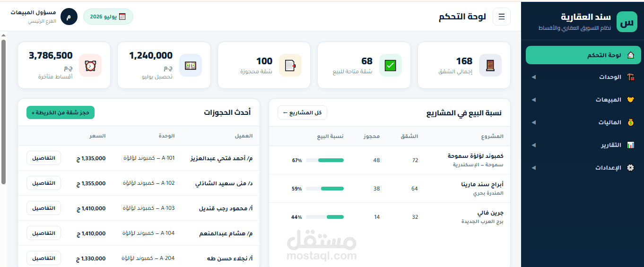Toggle the hamburger menu button
Image resolution: width=644 pixels, height=267 pixels.
tap(502, 17)
